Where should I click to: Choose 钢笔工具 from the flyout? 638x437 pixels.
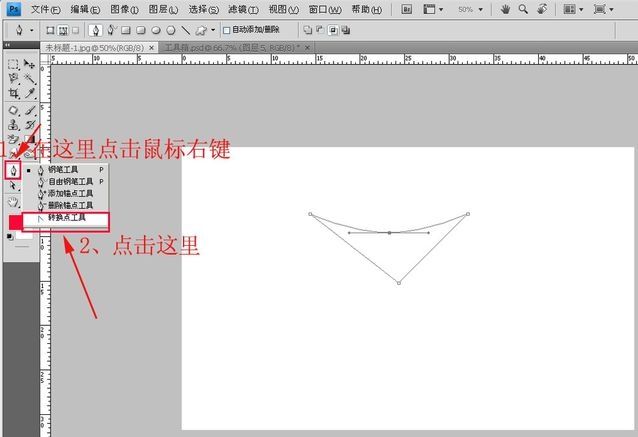[x=66, y=170]
